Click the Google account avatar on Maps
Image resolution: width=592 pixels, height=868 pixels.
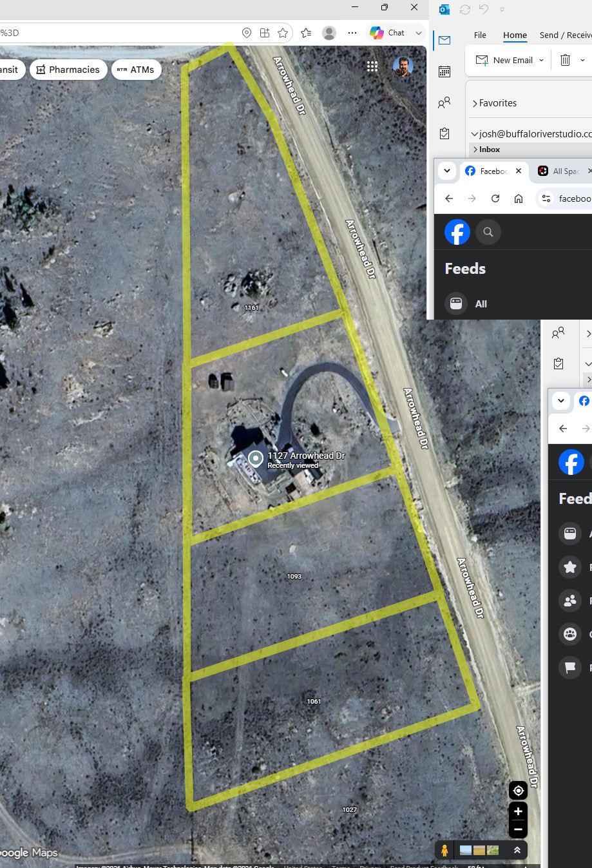pos(403,66)
